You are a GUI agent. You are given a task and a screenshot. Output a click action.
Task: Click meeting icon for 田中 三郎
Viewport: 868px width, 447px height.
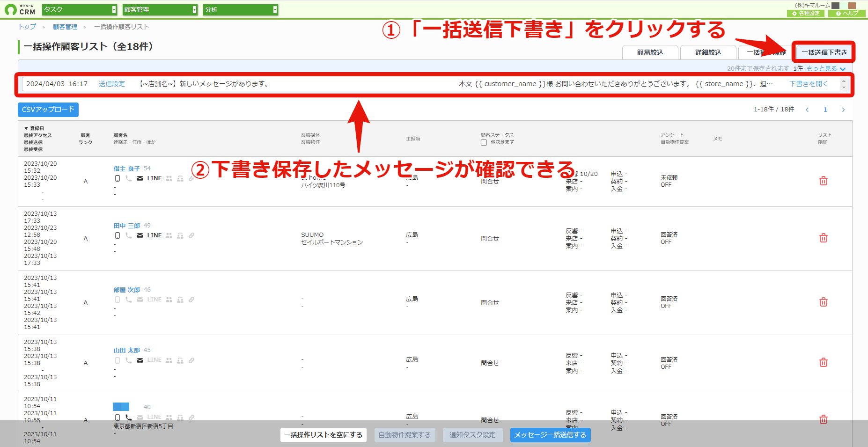pos(180,235)
